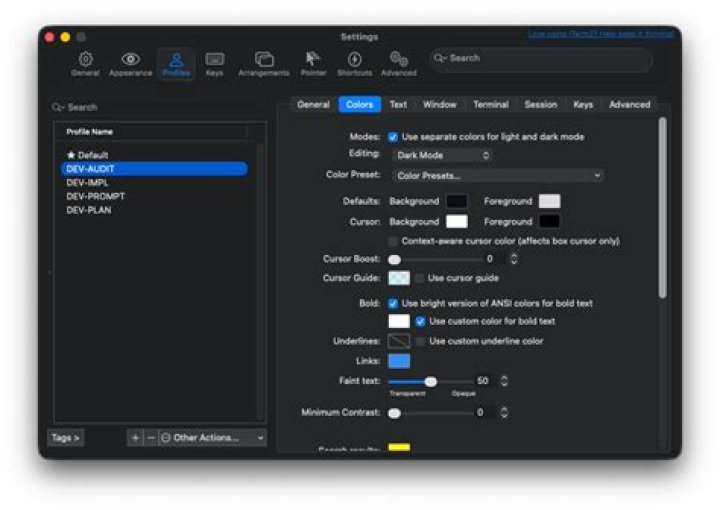Click magnifier icon in settings search field
The image size is (720, 510).
coord(439,58)
